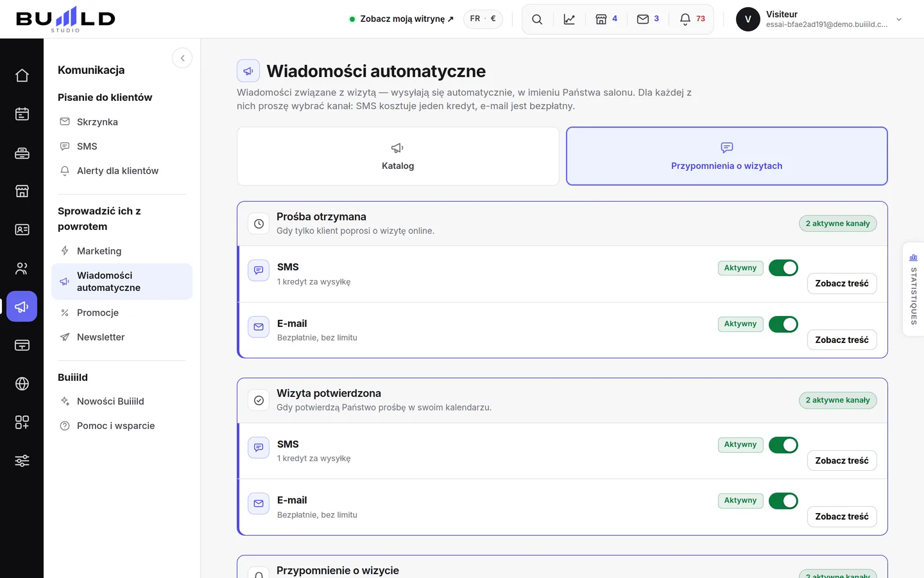Open SMS in the sidebar menu
The height and width of the screenshot is (578, 924).
tap(122, 146)
